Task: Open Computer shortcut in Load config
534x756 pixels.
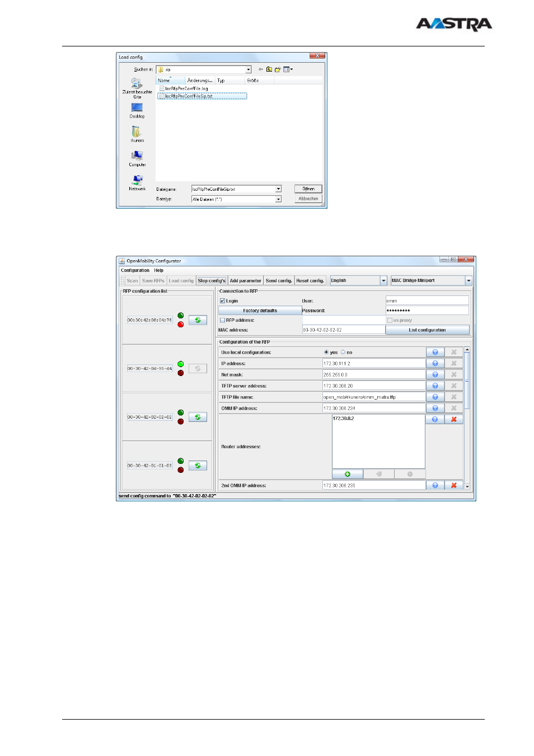Action: point(137,158)
